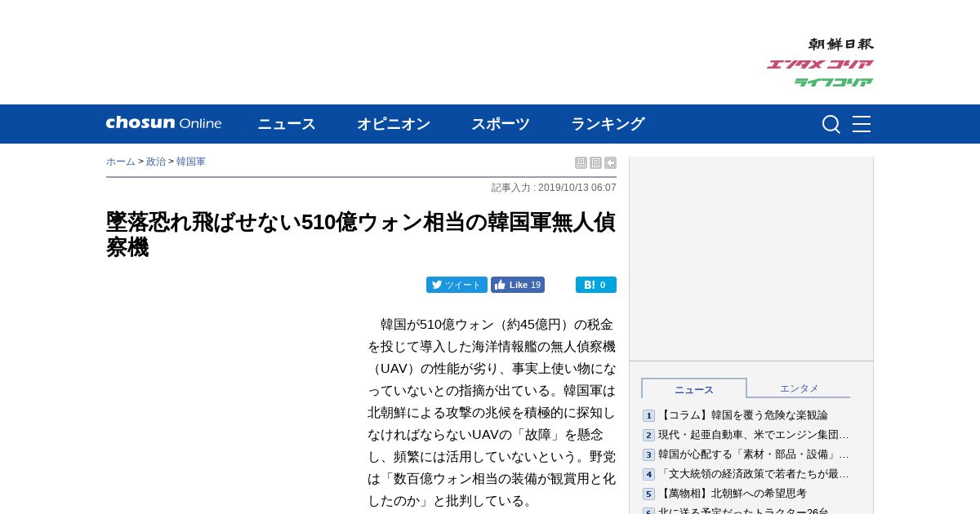Open ranking 1 【コラム】韓国を覆う危険な楽観論
Image resolution: width=980 pixels, height=514 pixels.
[x=743, y=415]
